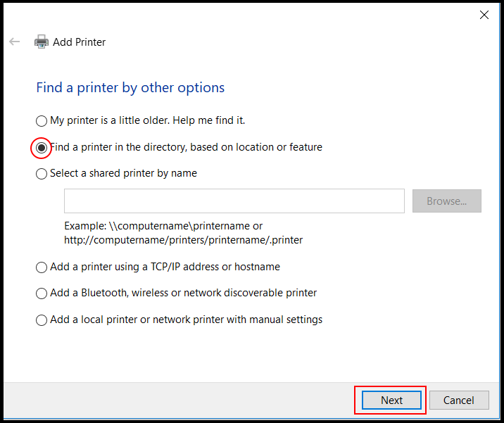Select 'My printer is a little older' option
504x423 pixels.
coord(42,121)
